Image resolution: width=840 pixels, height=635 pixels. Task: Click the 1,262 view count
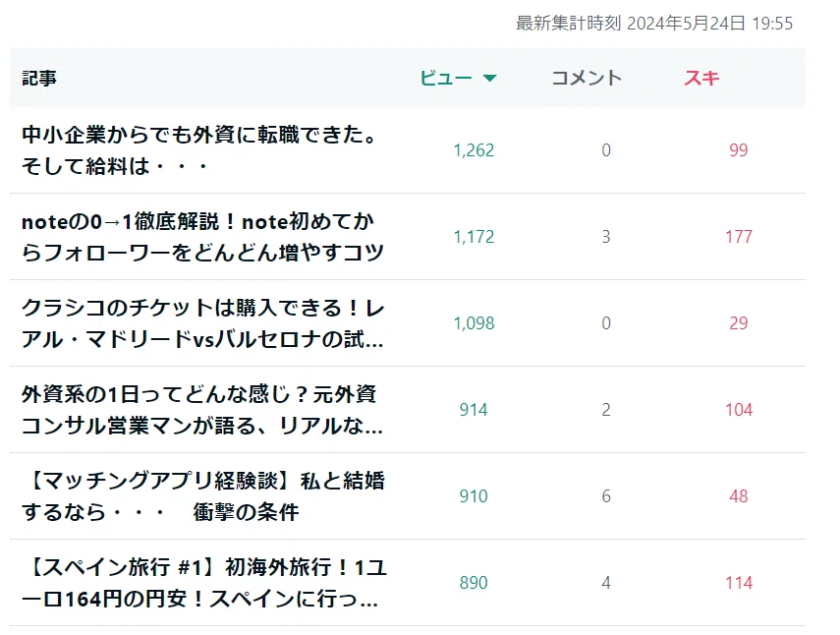[x=474, y=150]
